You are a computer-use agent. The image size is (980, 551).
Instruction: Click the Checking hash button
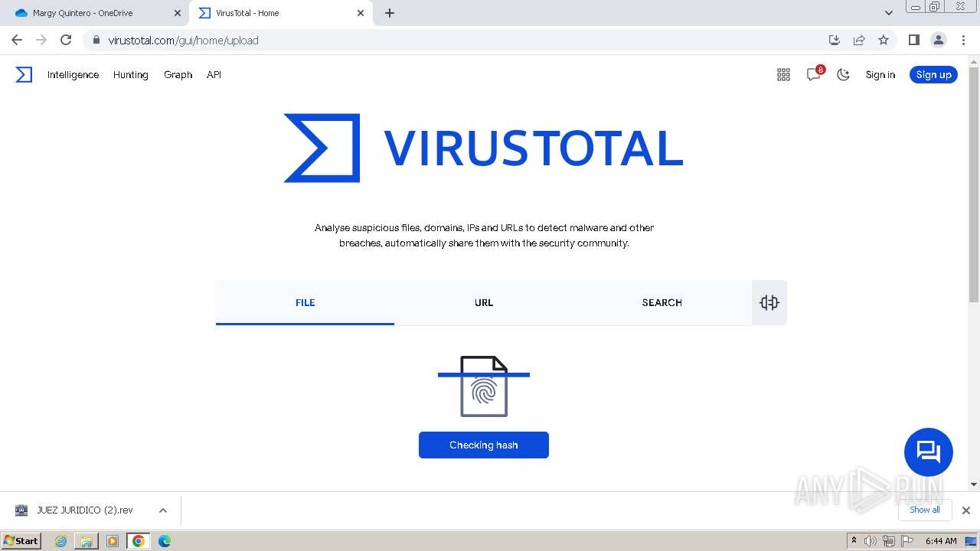point(484,445)
